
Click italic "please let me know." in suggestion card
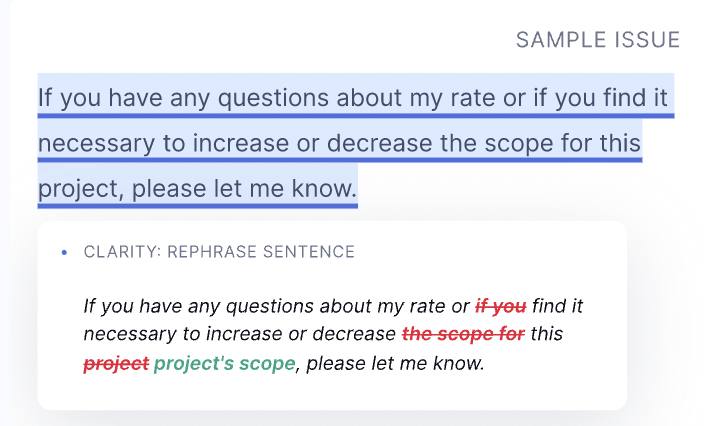coord(395,363)
